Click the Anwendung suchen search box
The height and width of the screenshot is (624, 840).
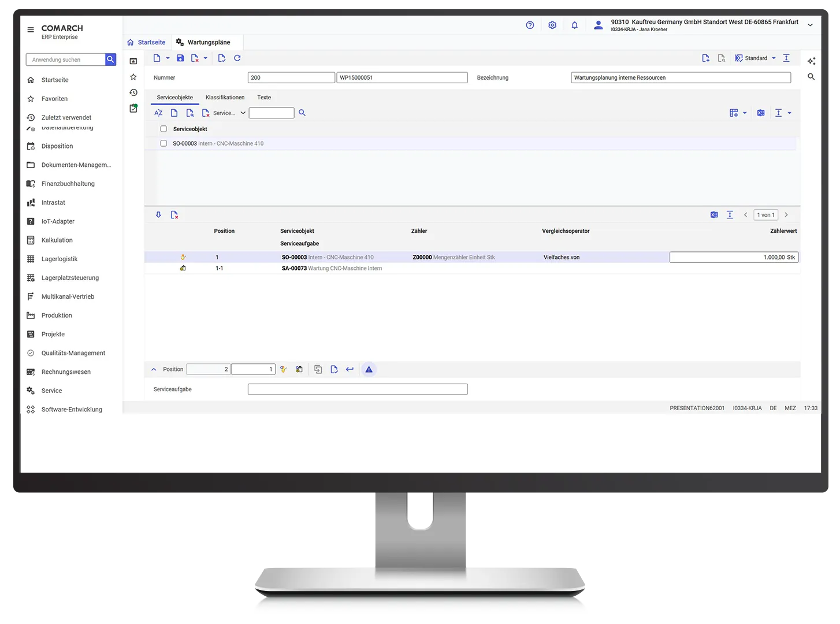tap(66, 60)
